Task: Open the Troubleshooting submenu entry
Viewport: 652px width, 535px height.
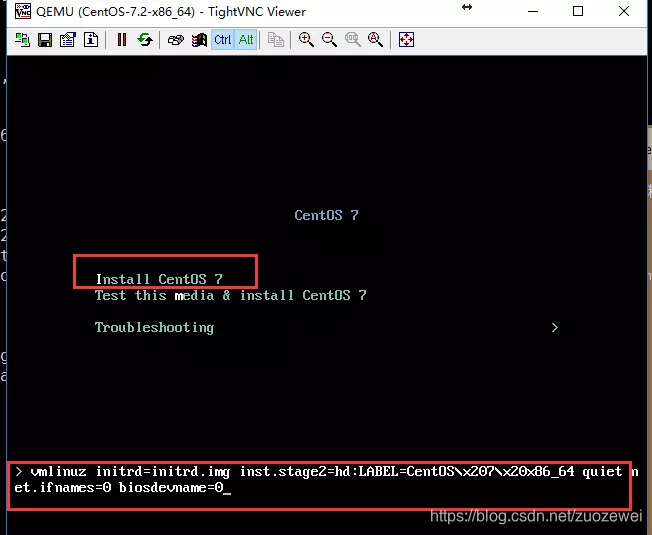Action: [154, 328]
